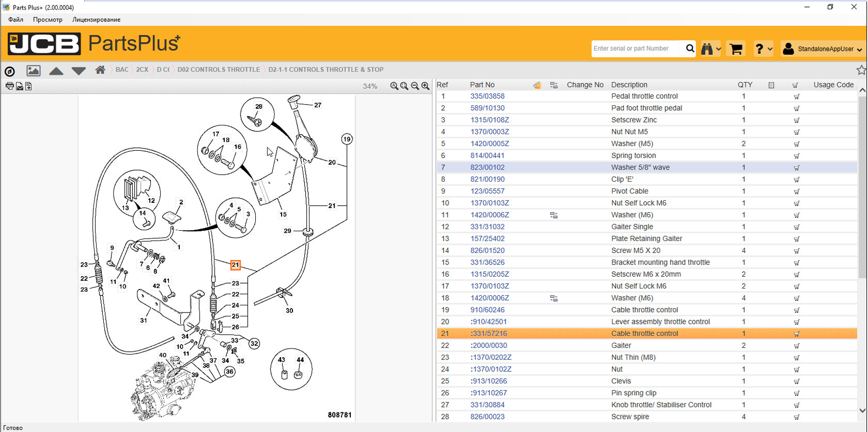Open the Лицензирование menu

96,20
